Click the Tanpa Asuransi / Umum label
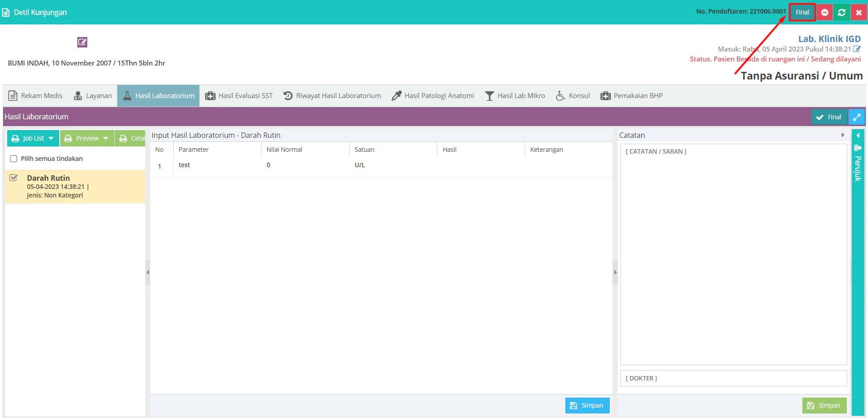 [x=802, y=75]
